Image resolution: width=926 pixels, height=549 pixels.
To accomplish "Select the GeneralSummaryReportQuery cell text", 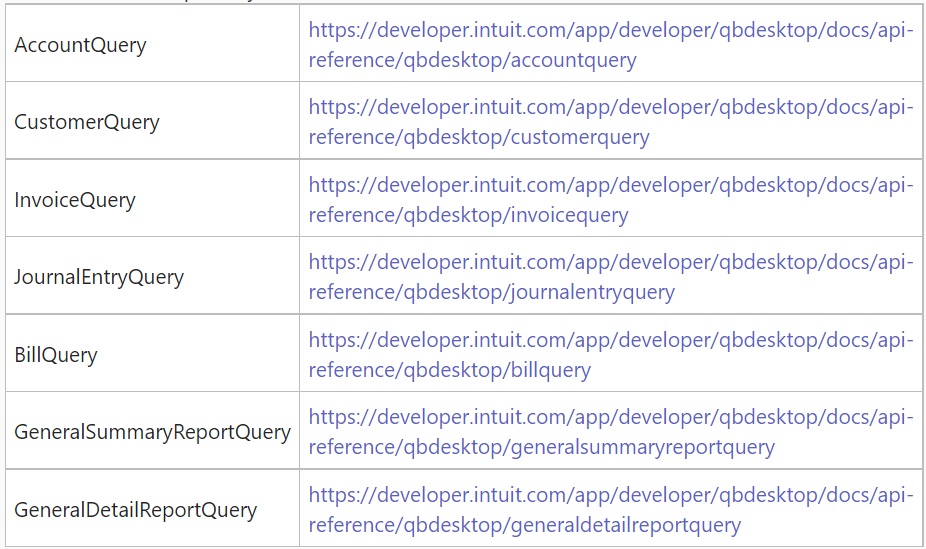I will 152,433.
